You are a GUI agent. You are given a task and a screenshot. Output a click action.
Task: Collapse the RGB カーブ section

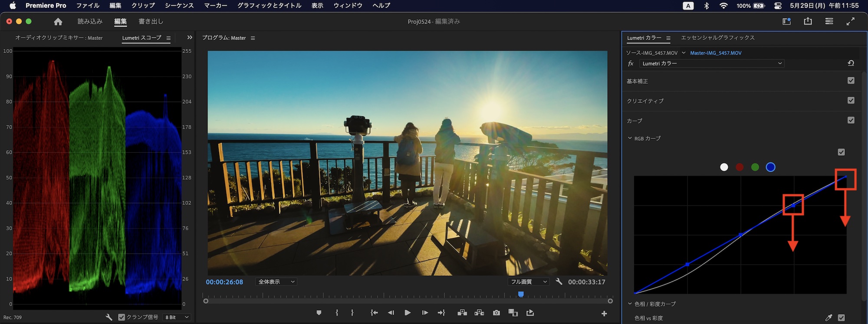point(630,138)
